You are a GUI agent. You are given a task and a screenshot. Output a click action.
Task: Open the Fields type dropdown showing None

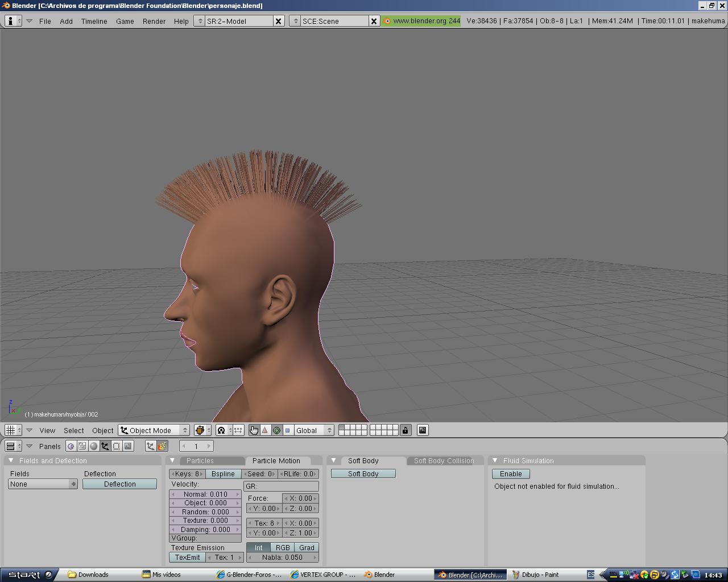[x=43, y=484]
